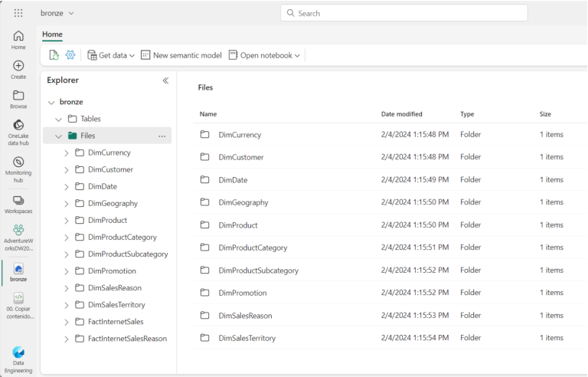Click the Data Engineering experience switcher
This screenshot has height=377, width=588.
point(18,359)
